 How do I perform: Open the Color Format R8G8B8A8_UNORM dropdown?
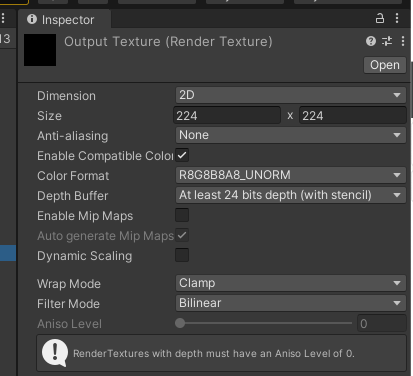291,175
